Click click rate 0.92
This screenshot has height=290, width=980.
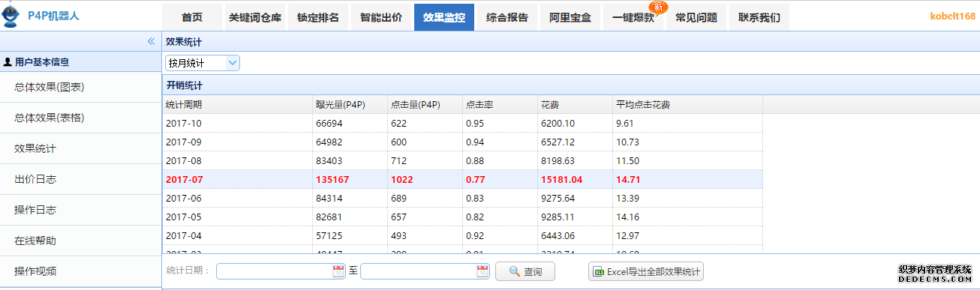[474, 236]
